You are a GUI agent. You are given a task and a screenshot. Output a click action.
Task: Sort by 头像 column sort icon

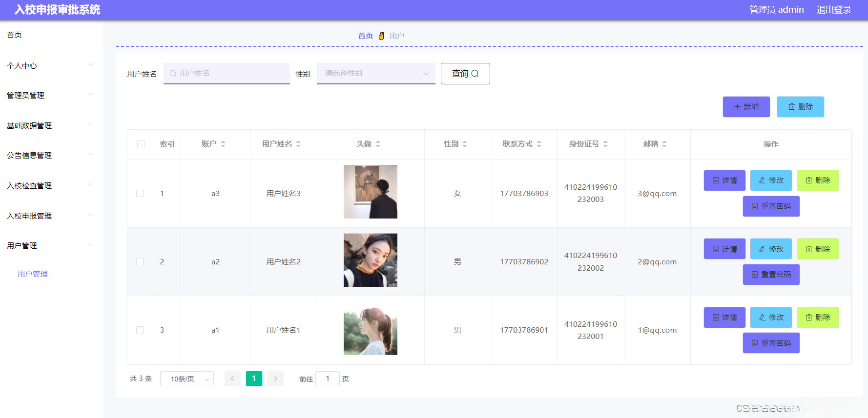click(x=378, y=144)
